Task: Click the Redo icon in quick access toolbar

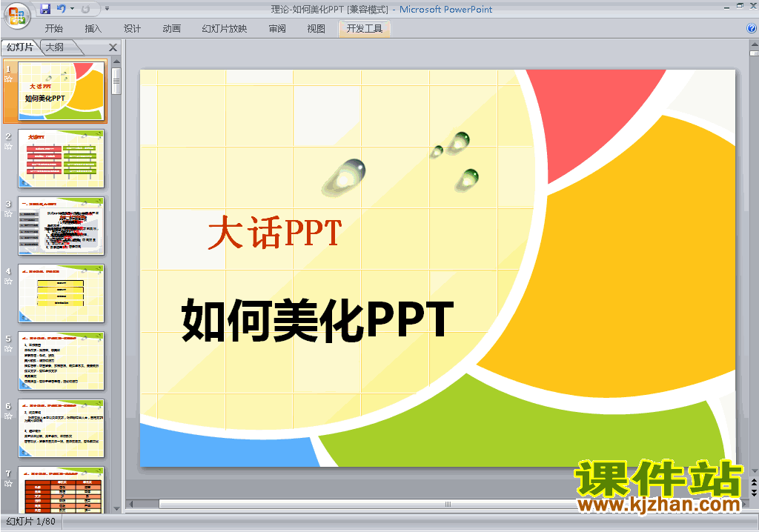Action: point(86,9)
